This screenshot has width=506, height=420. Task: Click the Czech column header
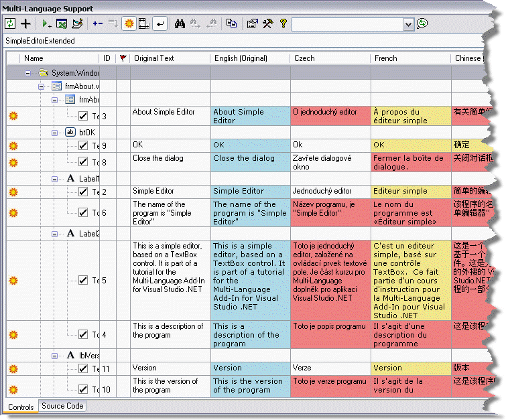click(x=305, y=58)
